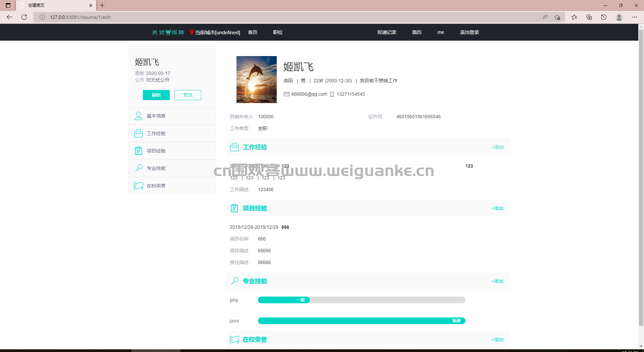Select 项目经验 in the sidebar

(172, 151)
